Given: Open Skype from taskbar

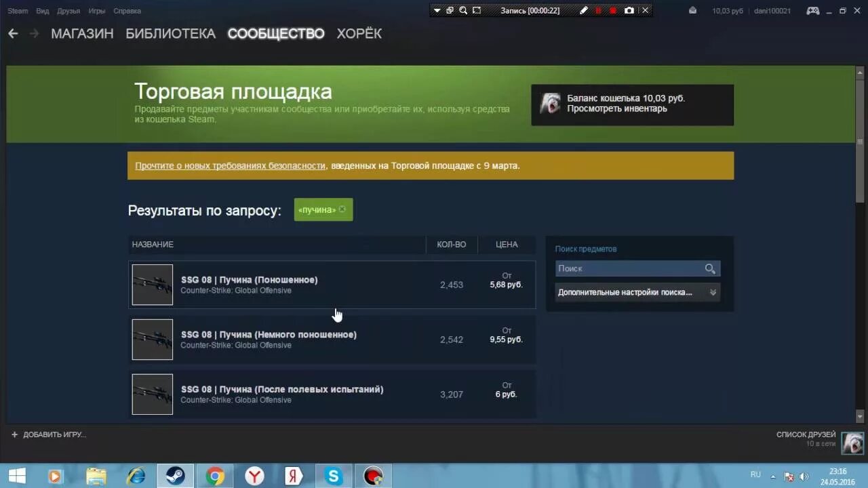Looking at the screenshot, I should coord(334,476).
